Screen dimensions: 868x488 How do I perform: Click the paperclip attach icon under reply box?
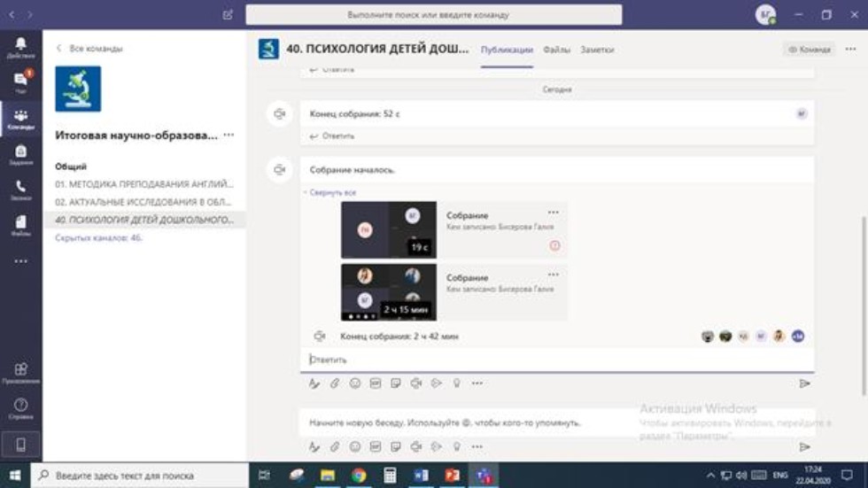tap(335, 383)
